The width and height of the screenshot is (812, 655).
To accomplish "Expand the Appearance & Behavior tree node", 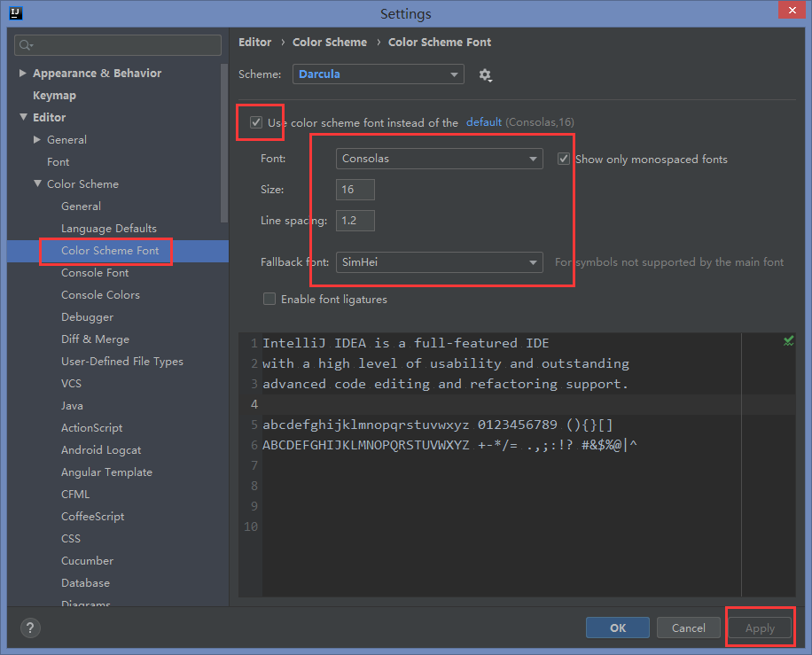I will click(x=21, y=73).
